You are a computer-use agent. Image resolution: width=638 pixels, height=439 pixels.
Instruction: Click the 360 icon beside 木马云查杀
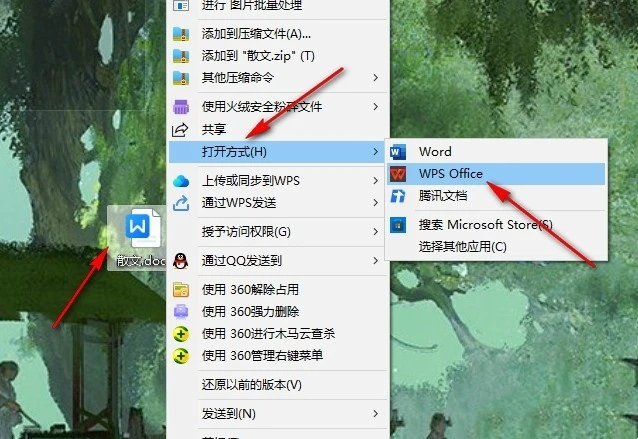pyautogui.click(x=181, y=334)
